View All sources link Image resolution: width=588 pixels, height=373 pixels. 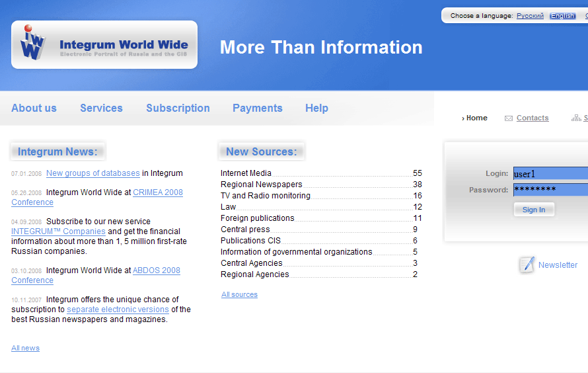[239, 294]
